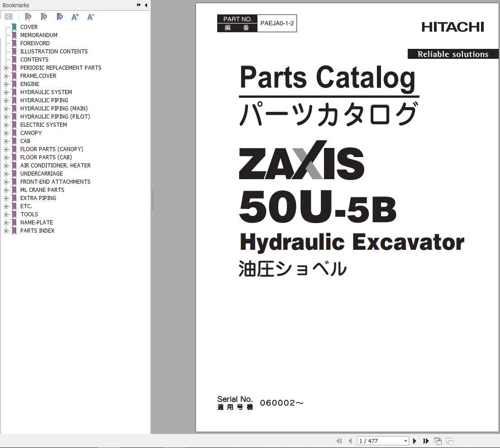Expand the HYDRAULIC SYSTEM bookmark

(5, 92)
